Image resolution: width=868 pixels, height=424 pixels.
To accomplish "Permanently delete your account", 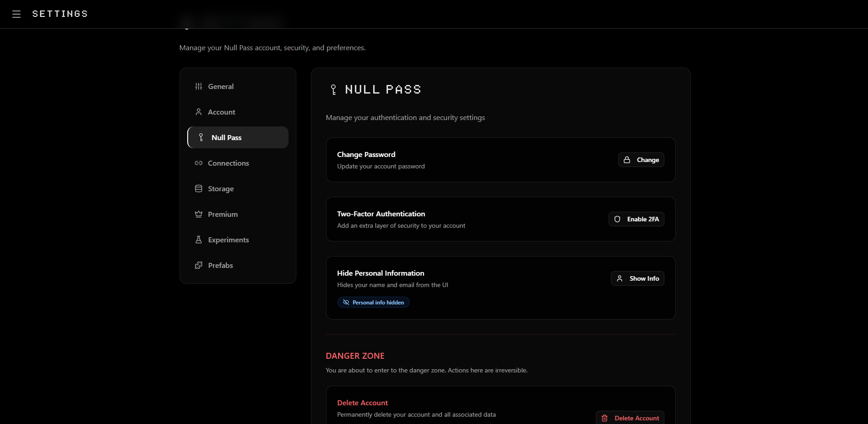I will point(630,418).
